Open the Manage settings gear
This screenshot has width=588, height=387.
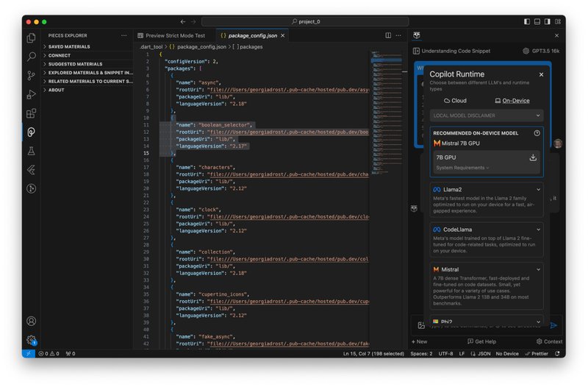(x=32, y=340)
